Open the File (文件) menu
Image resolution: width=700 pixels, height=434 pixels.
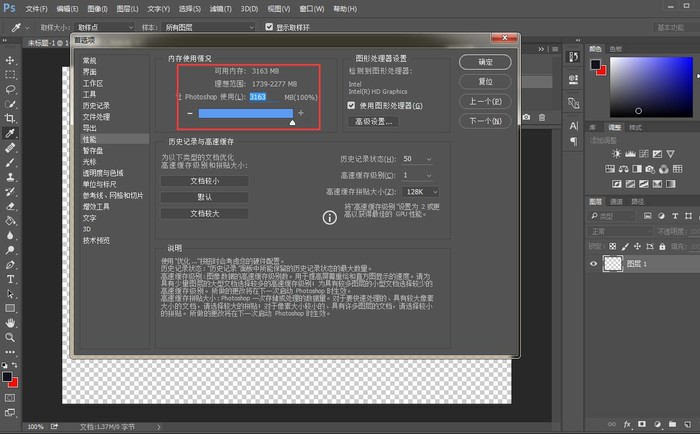click(36, 8)
